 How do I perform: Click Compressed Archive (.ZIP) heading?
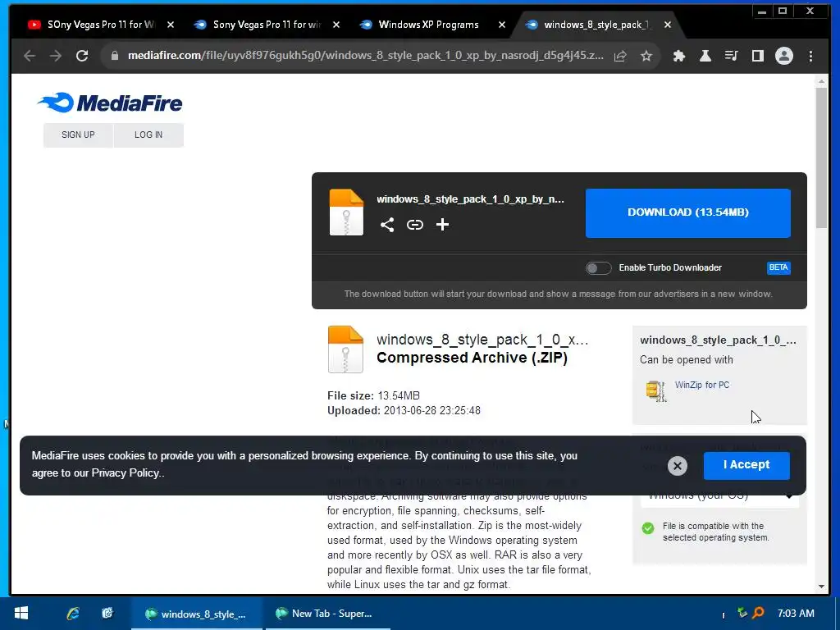(472, 358)
